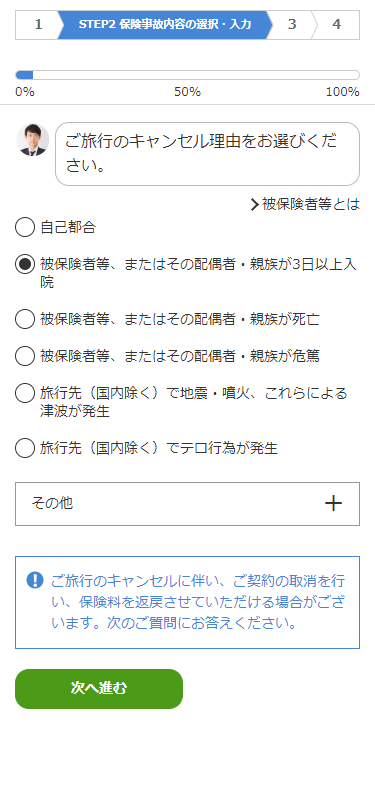375x812 pixels.
Task: Expand the その他 section
Action: pyautogui.click(x=187, y=504)
